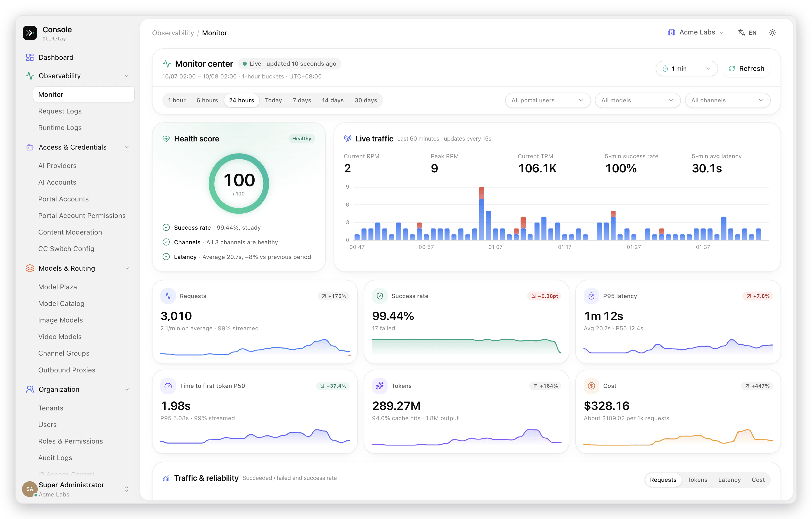Image resolution: width=812 pixels, height=519 pixels.
Task: Open Model Plaza page
Action: pyautogui.click(x=57, y=287)
